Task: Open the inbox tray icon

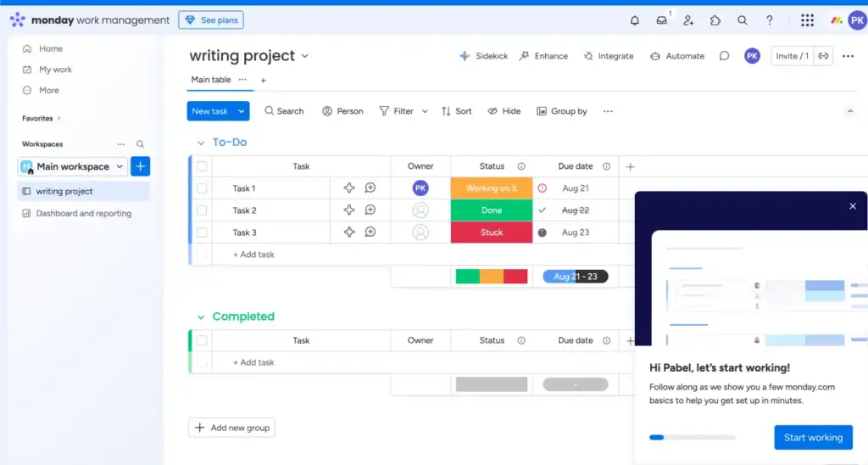Action: tap(661, 20)
